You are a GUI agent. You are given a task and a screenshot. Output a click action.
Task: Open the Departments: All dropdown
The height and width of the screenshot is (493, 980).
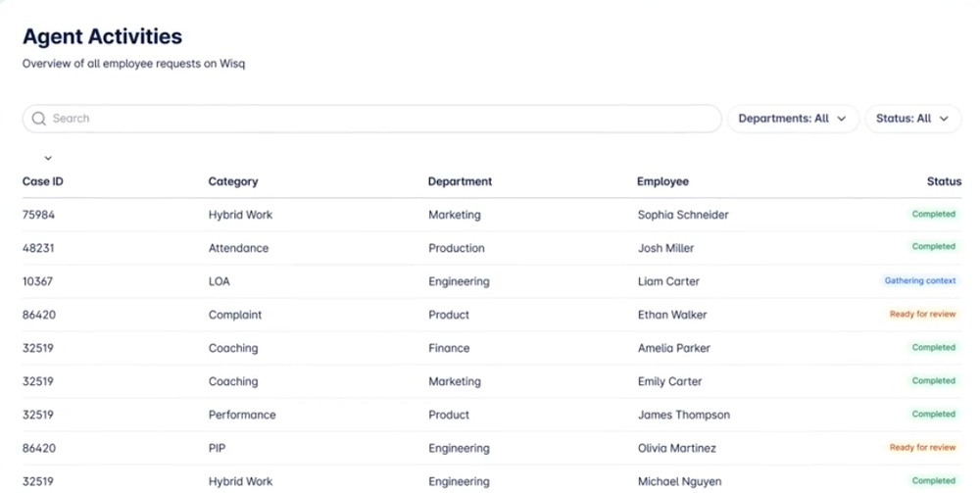(793, 119)
